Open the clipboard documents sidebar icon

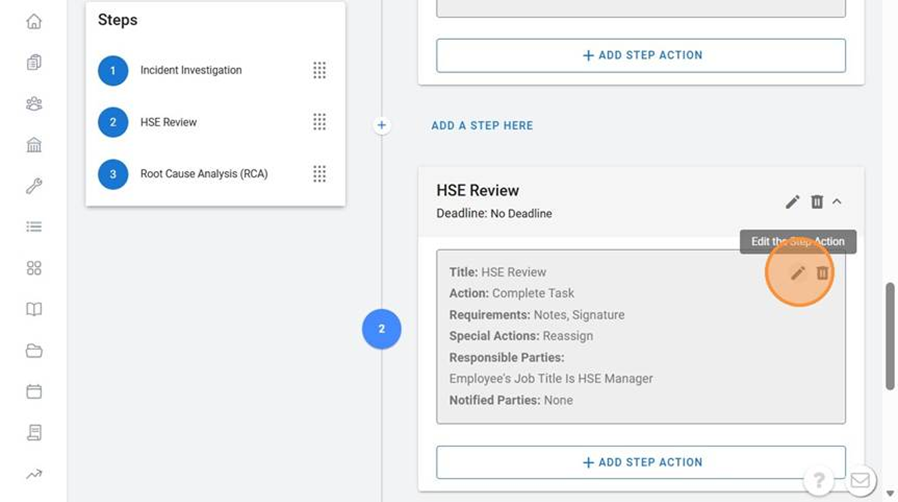pyautogui.click(x=34, y=63)
